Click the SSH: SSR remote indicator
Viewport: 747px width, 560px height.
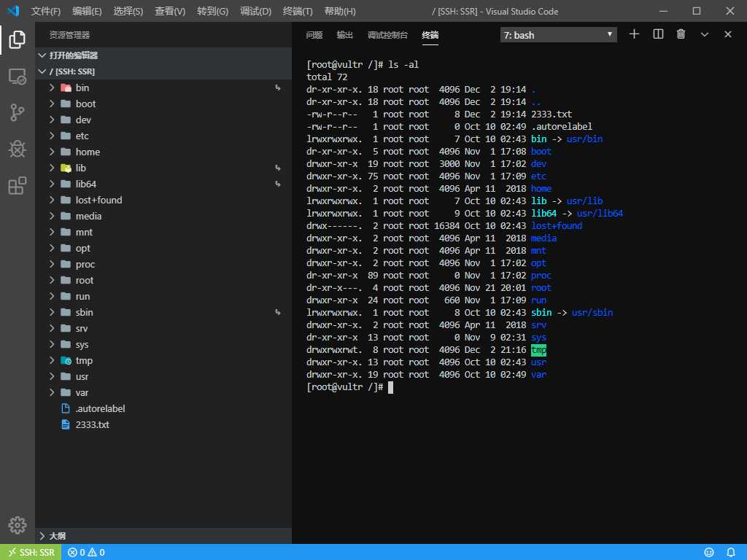point(31,553)
